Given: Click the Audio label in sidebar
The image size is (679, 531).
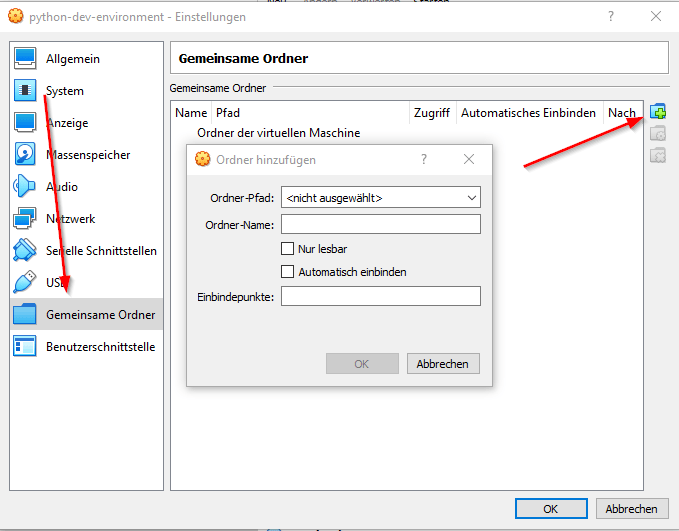Looking at the screenshot, I should 62,187.
